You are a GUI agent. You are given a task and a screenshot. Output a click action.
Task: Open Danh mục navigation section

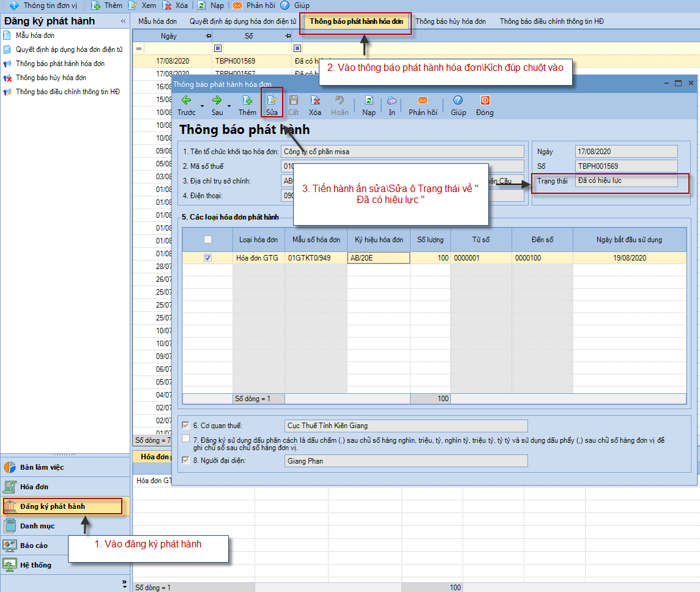pos(65,526)
